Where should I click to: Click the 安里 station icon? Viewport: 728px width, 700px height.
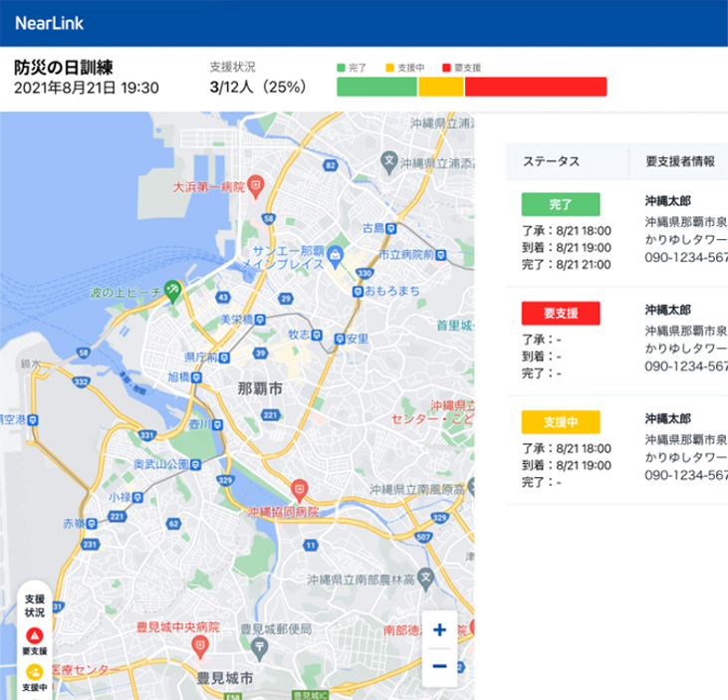(341, 340)
